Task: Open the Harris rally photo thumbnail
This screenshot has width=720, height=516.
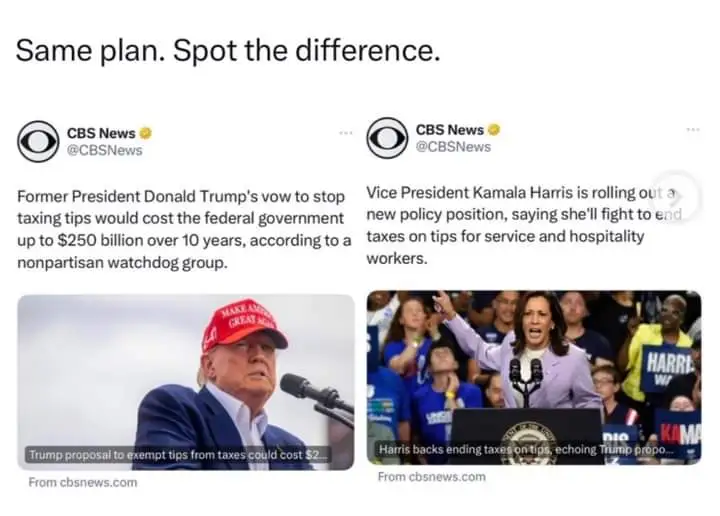Action: pos(533,365)
